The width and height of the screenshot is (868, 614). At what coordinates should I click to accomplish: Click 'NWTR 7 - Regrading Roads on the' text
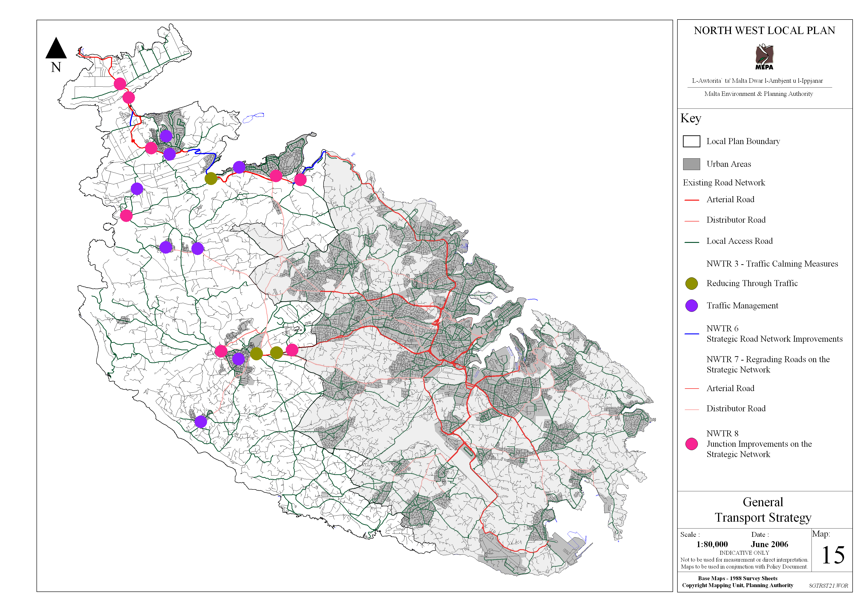pyautogui.click(x=768, y=359)
